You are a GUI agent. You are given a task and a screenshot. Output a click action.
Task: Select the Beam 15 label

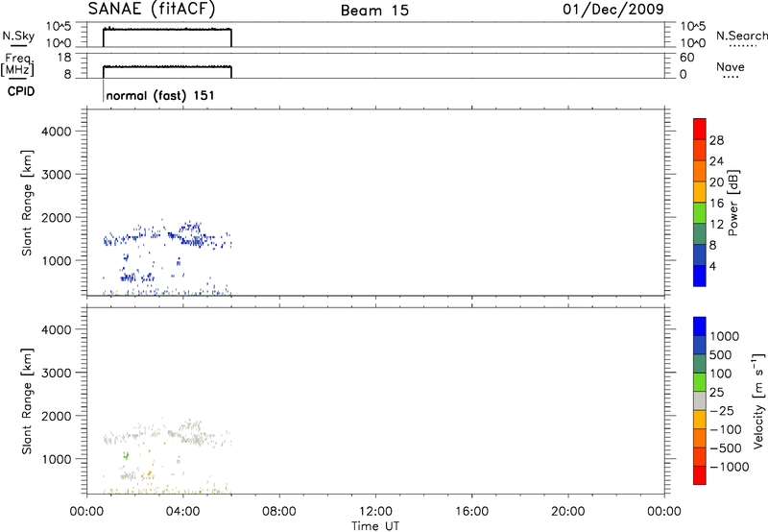tap(374, 11)
